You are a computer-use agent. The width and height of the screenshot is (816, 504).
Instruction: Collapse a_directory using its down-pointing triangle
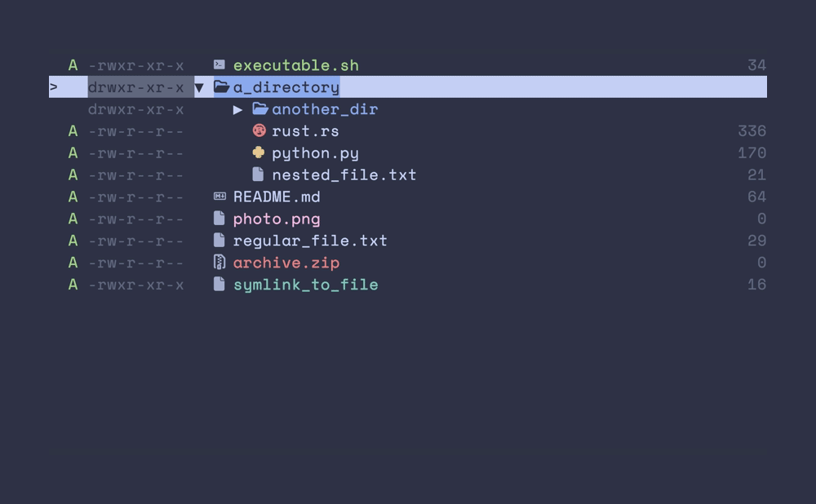click(x=198, y=86)
